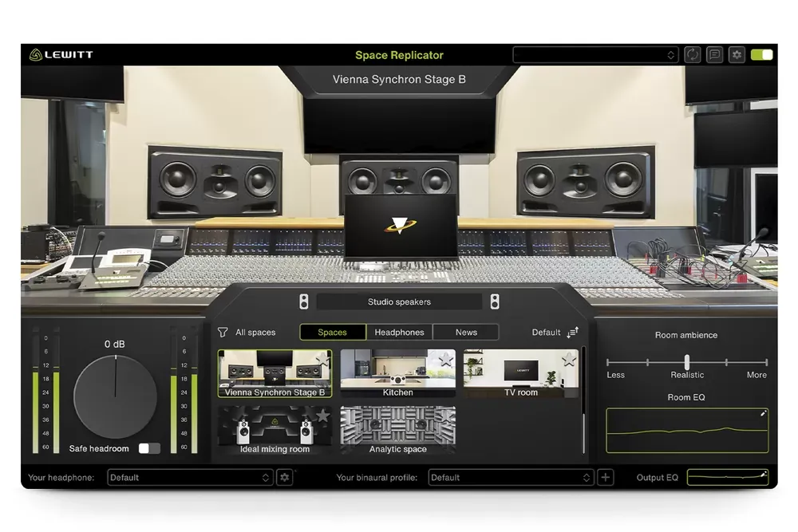Click the Output EQ pencil edit icon
Screen dimensions: 798x532
(x=763, y=474)
